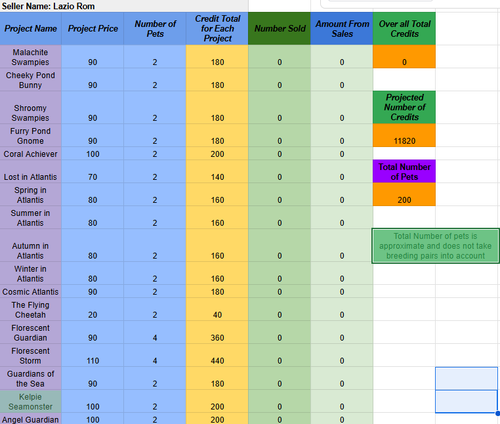Click the Shroomy Swampies project cell
The width and height of the screenshot is (500, 424).
pyautogui.click(x=31, y=107)
